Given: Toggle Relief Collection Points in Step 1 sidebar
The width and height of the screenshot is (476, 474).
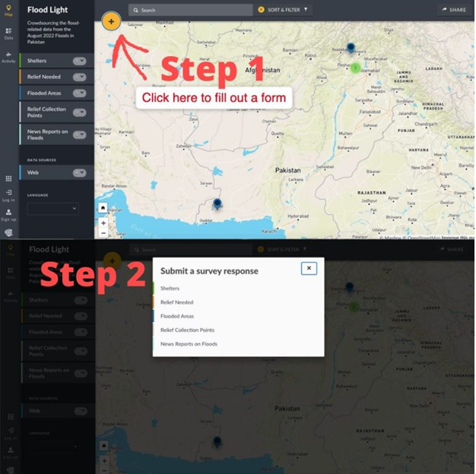Looking at the screenshot, I should click(x=80, y=112).
